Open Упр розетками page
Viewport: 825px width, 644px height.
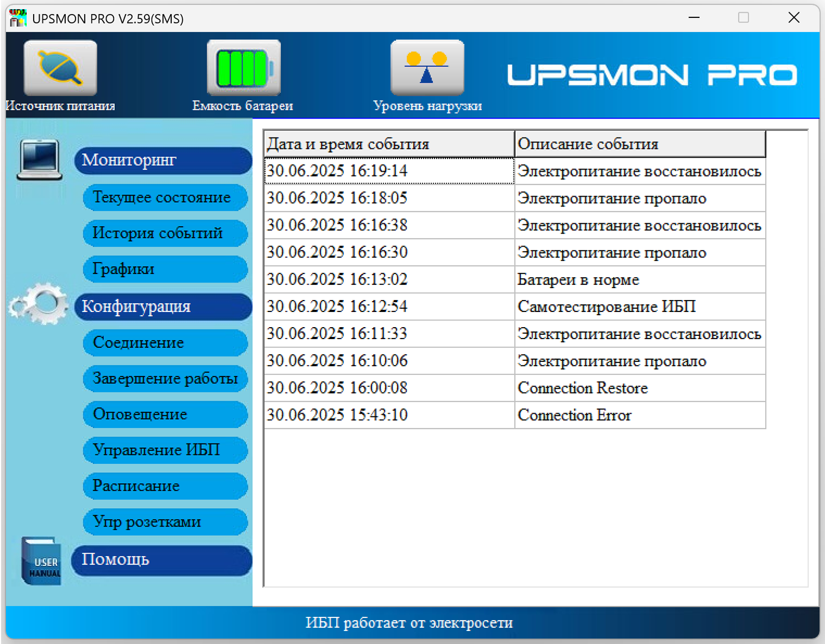(x=165, y=522)
